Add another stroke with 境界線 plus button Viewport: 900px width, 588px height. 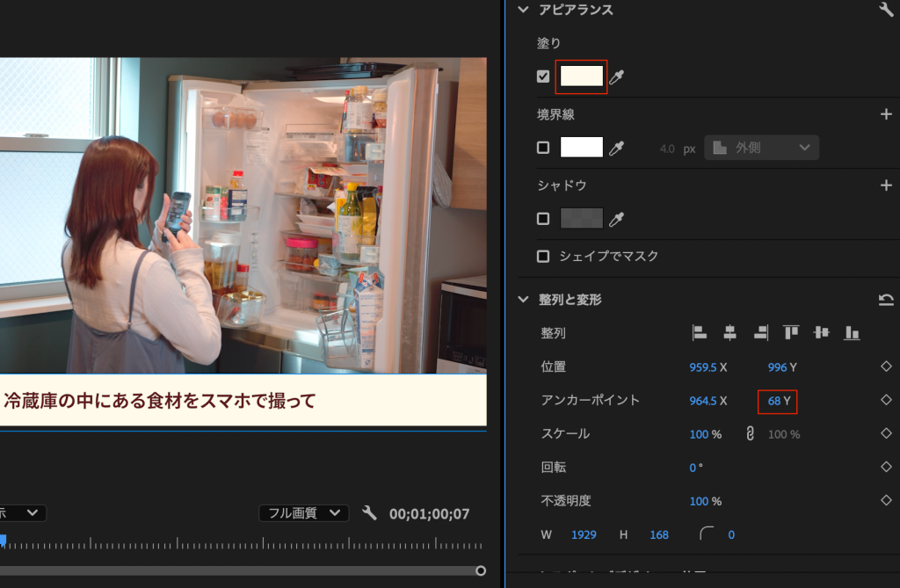click(886, 114)
